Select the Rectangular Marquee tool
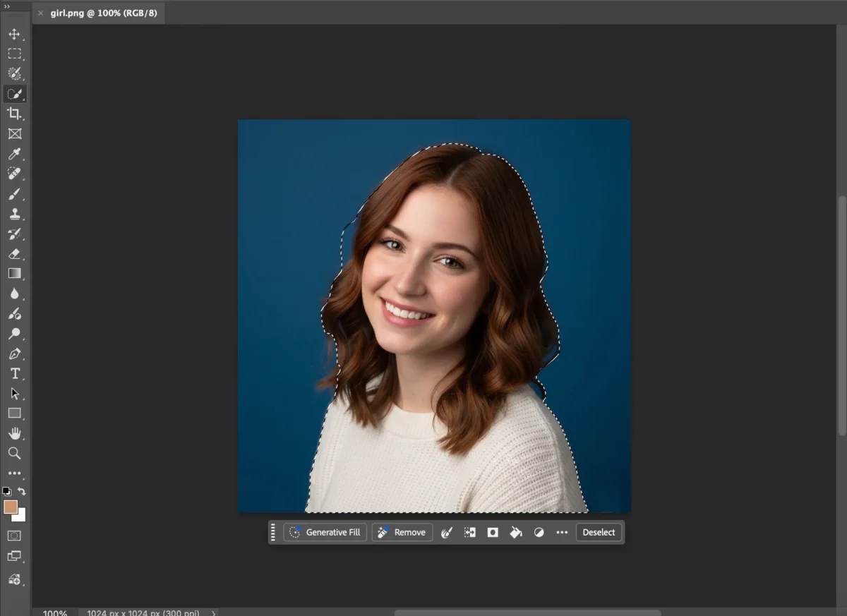The height and width of the screenshot is (616, 847). [x=15, y=53]
